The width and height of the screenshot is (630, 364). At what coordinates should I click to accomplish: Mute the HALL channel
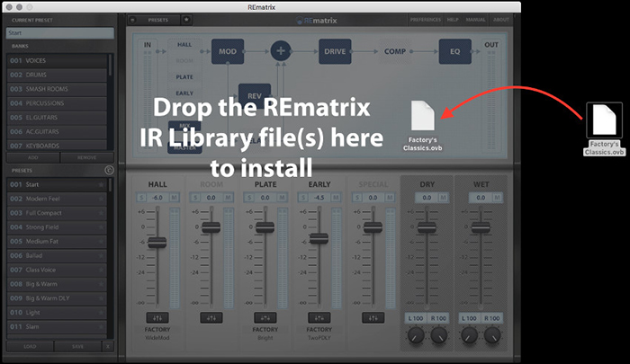(x=174, y=198)
